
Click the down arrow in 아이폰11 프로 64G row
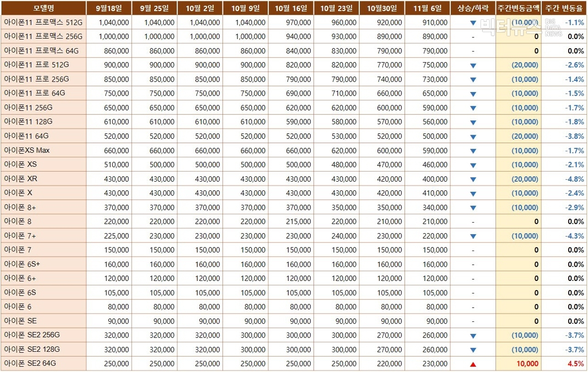473,94
